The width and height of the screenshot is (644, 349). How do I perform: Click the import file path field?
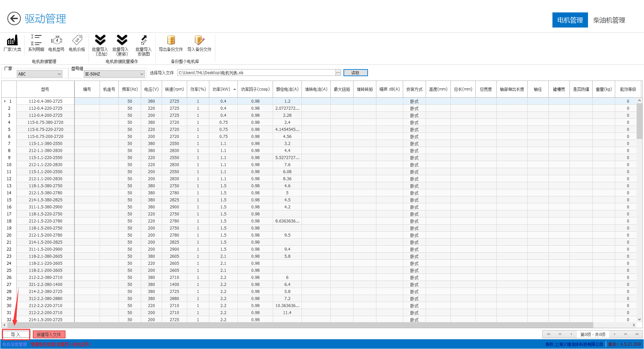tap(256, 72)
